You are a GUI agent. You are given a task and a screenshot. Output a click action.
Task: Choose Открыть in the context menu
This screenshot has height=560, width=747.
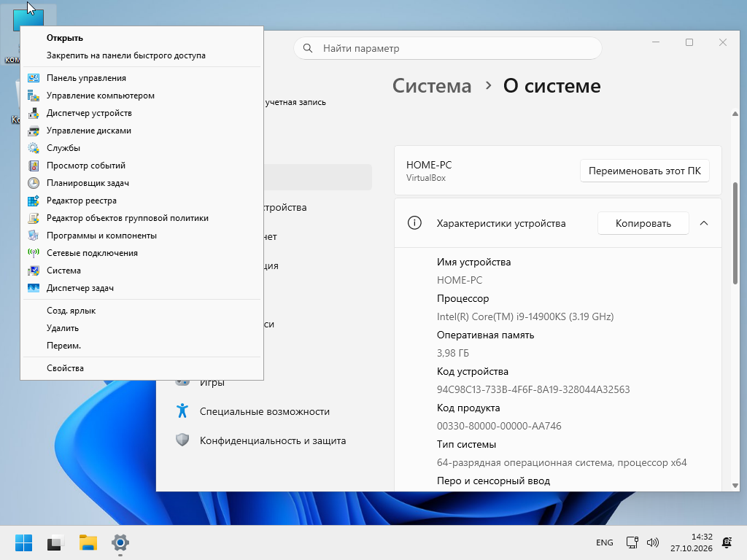click(x=65, y=38)
